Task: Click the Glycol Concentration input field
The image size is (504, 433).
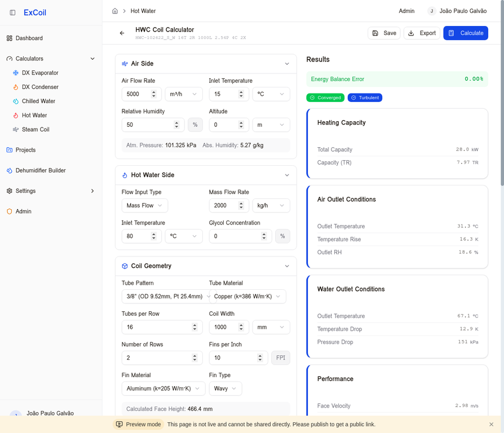Action: [x=235, y=236]
